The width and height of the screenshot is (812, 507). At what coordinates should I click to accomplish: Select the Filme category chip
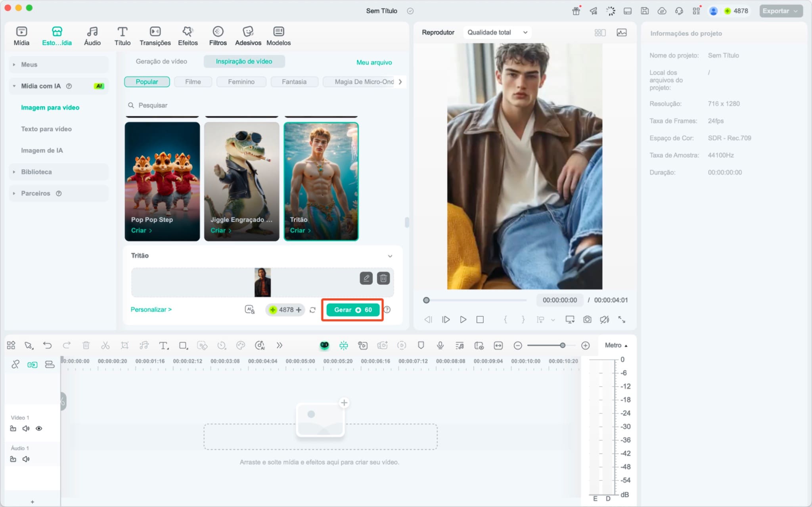point(193,82)
